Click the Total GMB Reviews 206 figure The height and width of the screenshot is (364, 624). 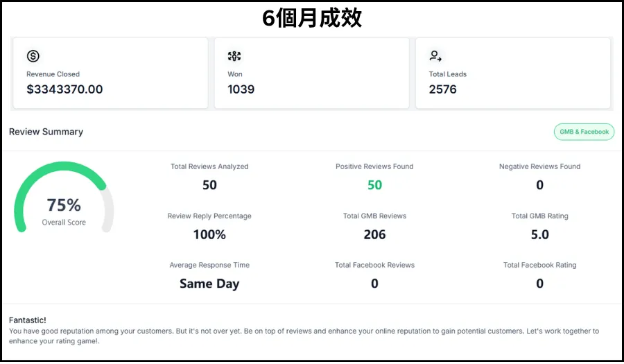pos(374,234)
